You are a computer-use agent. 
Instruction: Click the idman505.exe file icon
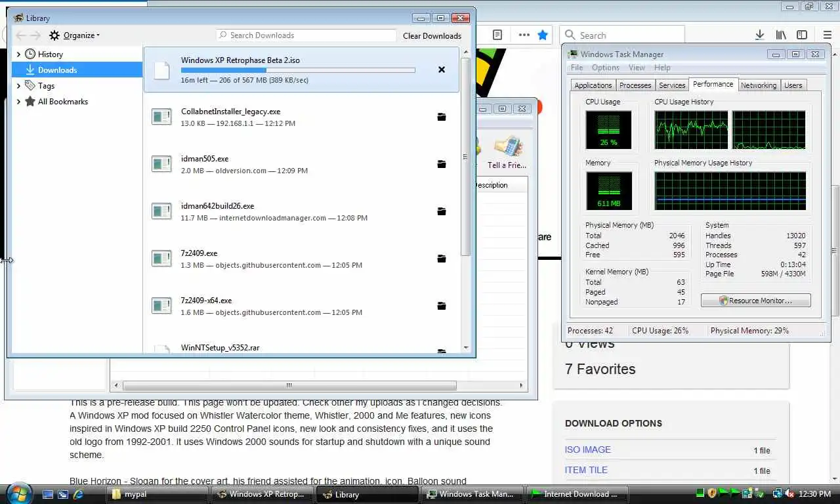(161, 164)
